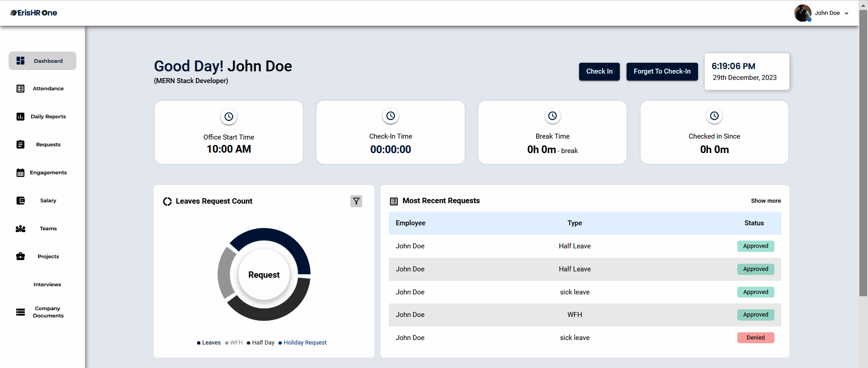Click the Most Recent Requests list icon
Viewport: 868px width, 368px height.
(394, 201)
